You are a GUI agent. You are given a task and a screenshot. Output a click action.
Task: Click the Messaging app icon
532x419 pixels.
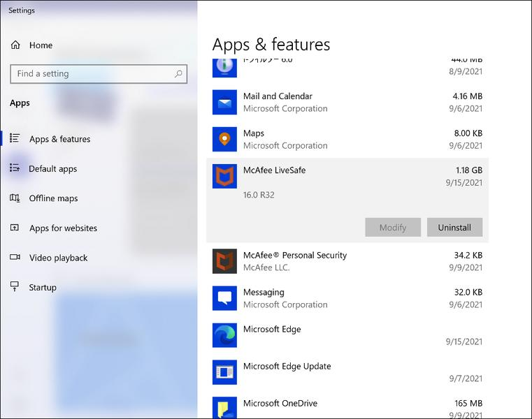(224, 298)
